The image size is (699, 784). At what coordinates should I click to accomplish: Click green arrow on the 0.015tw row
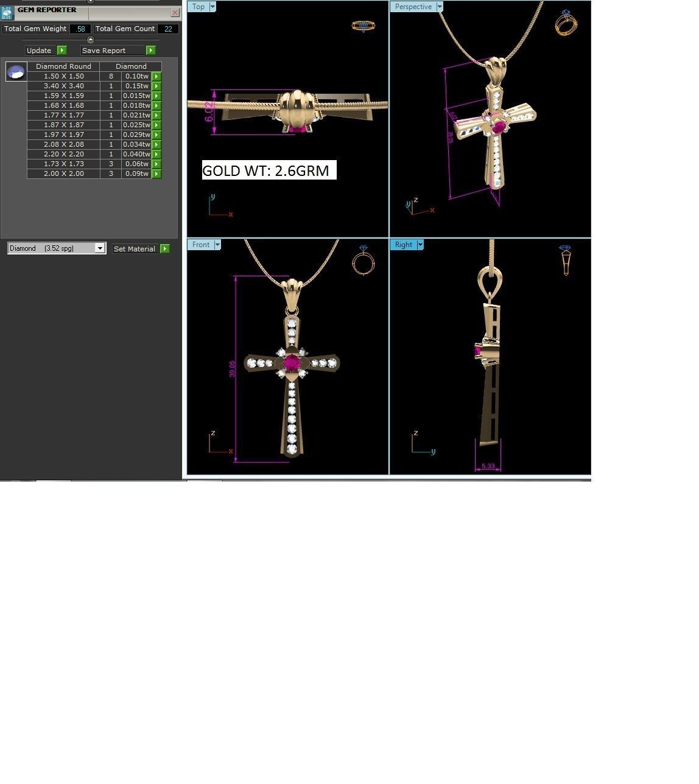156,96
